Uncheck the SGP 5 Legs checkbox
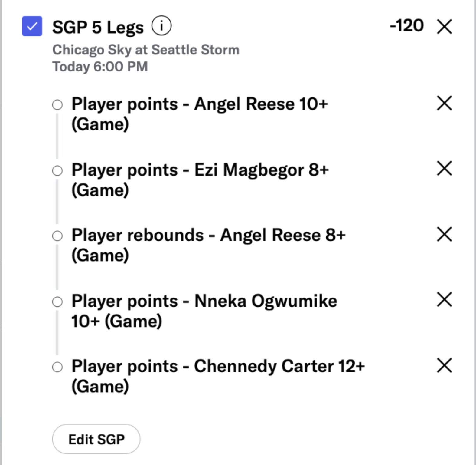 point(32,26)
